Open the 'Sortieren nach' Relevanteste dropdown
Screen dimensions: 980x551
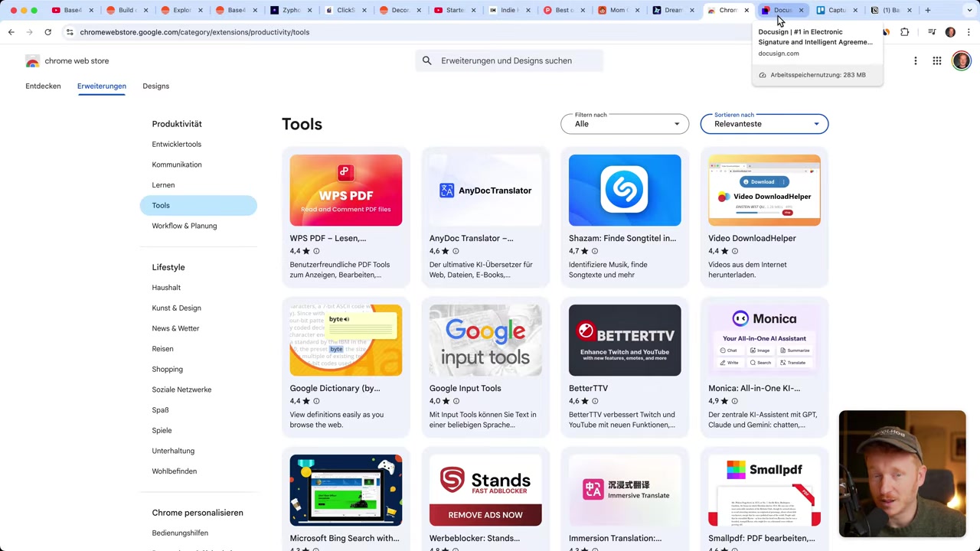pos(764,124)
